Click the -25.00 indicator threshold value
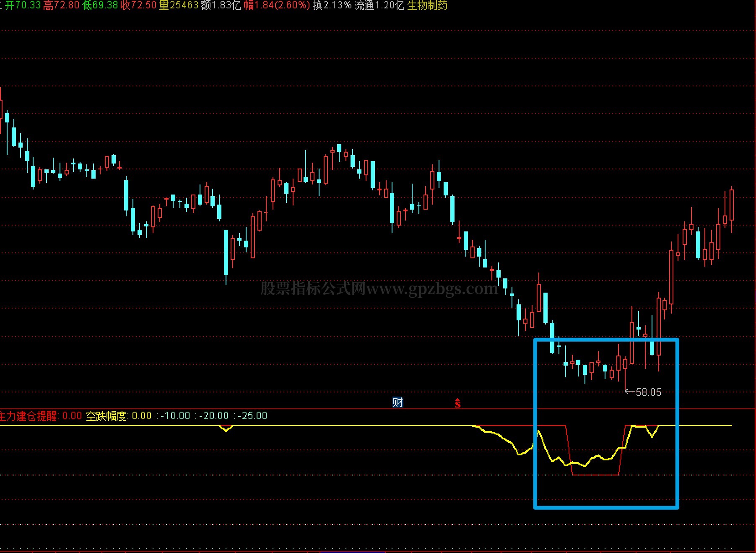This screenshot has height=553, width=756. click(x=252, y=416)
